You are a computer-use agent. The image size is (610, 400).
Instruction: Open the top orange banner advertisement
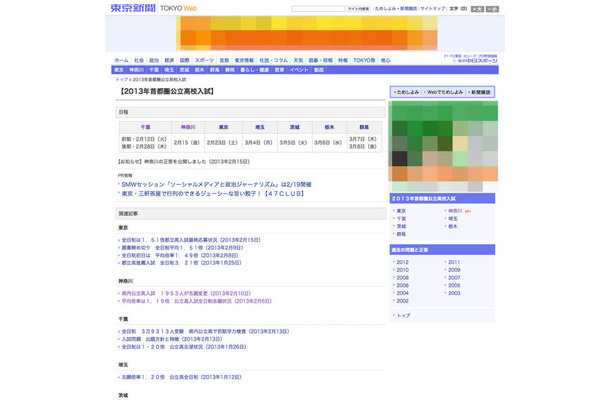[x=307, y=33]
